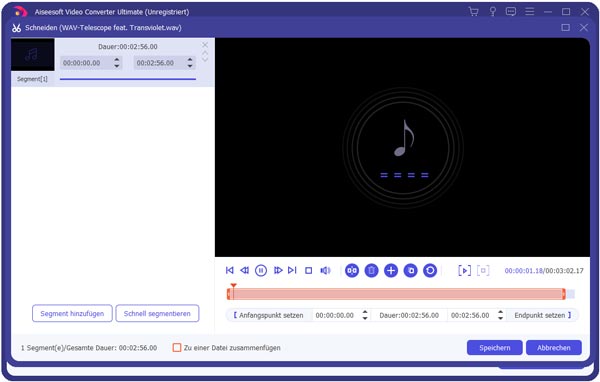This screenshot has height=382, width=600.
Task: Open the feedback chat icon in title bar
Action: pyautogui.click(x=511, y=11)
